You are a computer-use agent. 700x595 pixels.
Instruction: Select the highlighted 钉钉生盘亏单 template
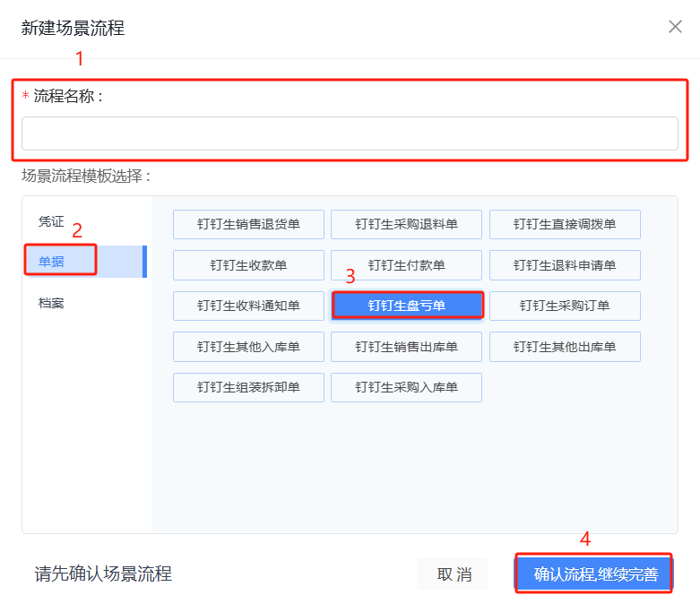(x=407, y=306)
